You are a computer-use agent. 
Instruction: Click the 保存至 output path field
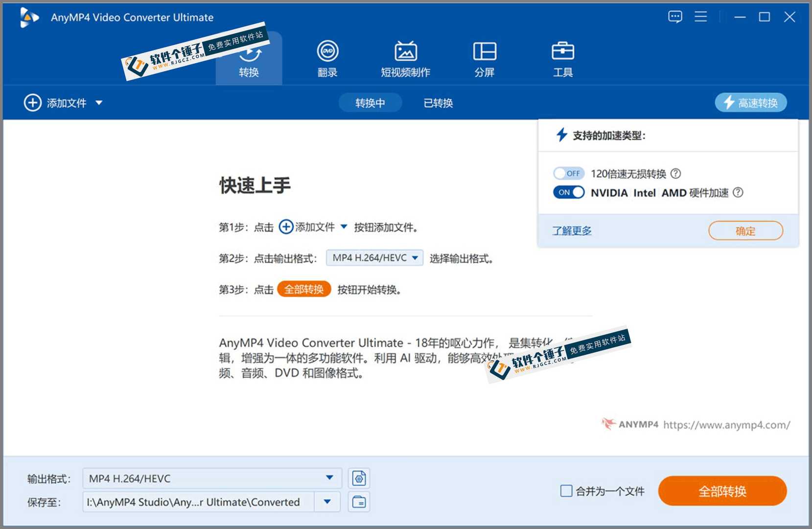[x=198, y=502]
